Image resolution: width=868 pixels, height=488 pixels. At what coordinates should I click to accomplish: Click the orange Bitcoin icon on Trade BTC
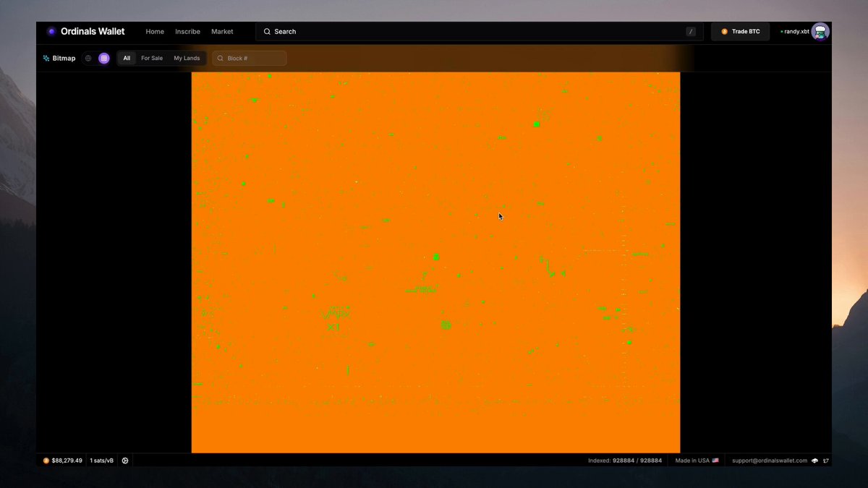[724, 32]
